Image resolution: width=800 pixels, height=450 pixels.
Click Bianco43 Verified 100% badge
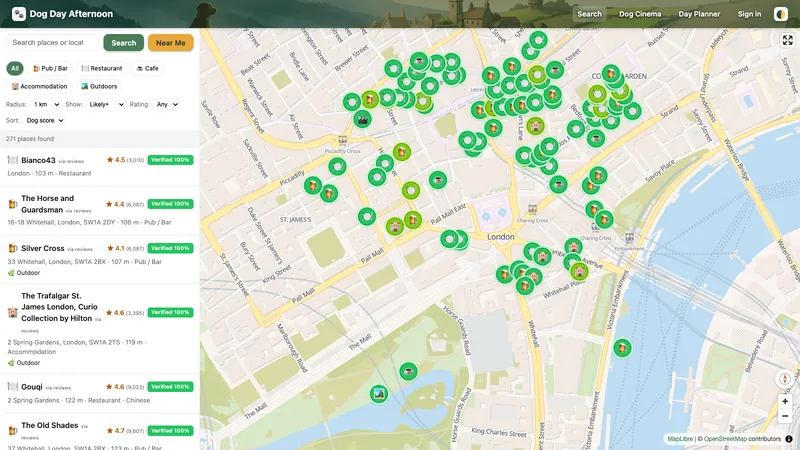click(170, 160)
